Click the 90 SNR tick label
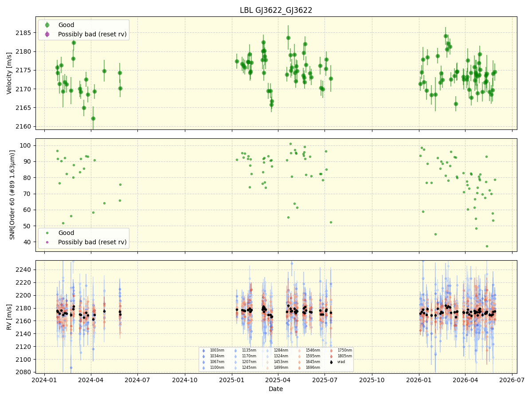Image resolution: width=532 pixels, height=399 pixels. (28, 161)
